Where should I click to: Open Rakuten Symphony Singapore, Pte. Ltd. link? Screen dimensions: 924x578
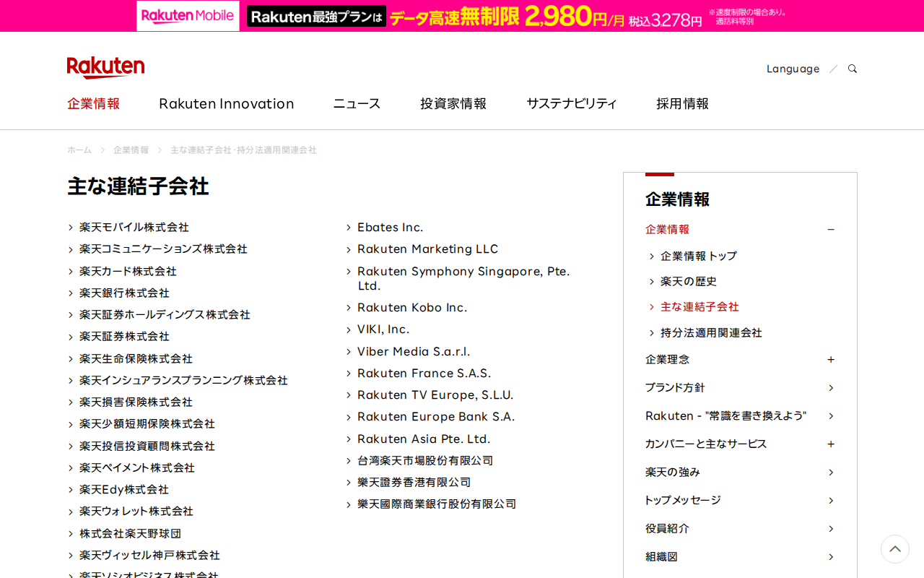coord(463,278)
